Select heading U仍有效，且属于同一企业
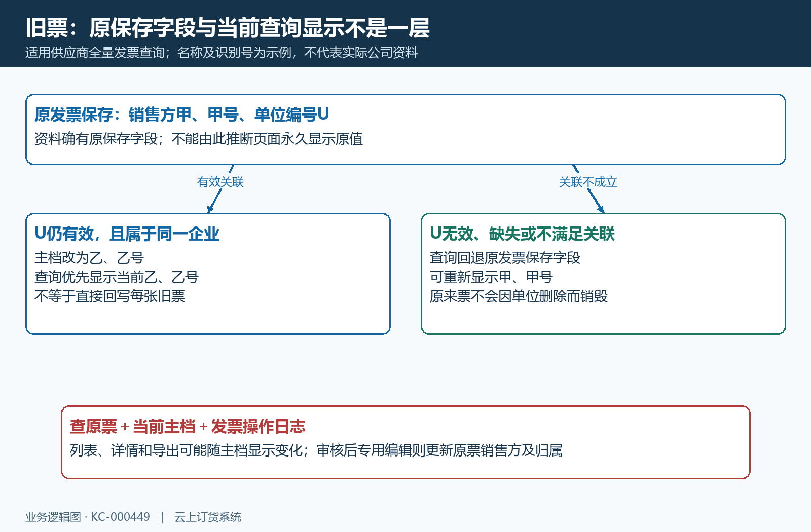 (127, 234)
